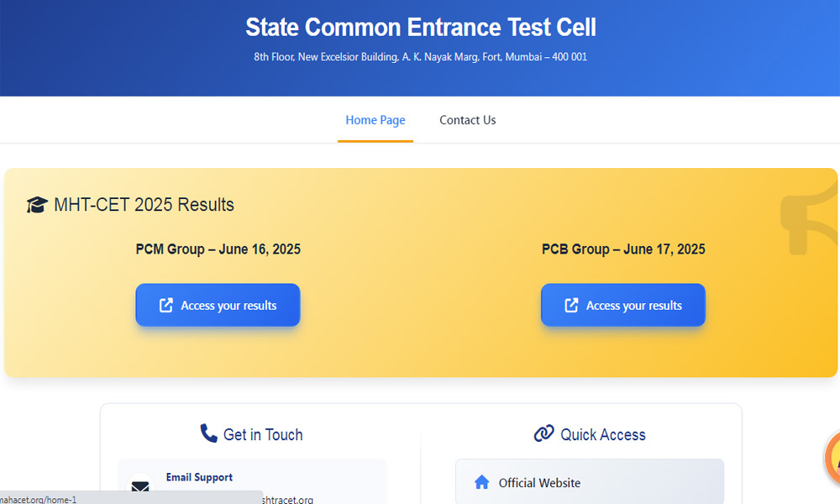Screen dimensions: 840x504
Task: Click the envelope icon for Email Support
Action: click(x=140, y=487)
